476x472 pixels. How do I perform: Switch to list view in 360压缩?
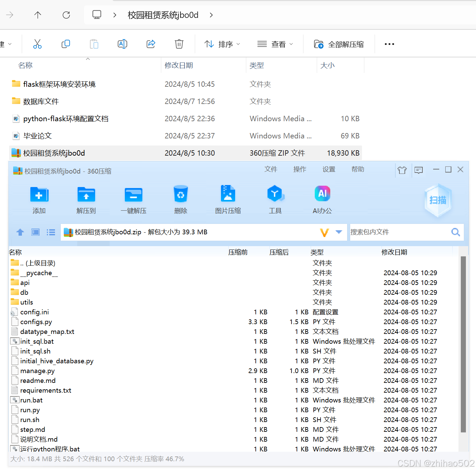(51, 232)
